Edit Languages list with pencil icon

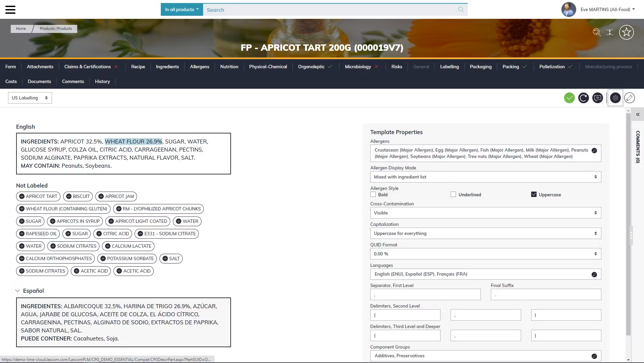tap(594, 275)
